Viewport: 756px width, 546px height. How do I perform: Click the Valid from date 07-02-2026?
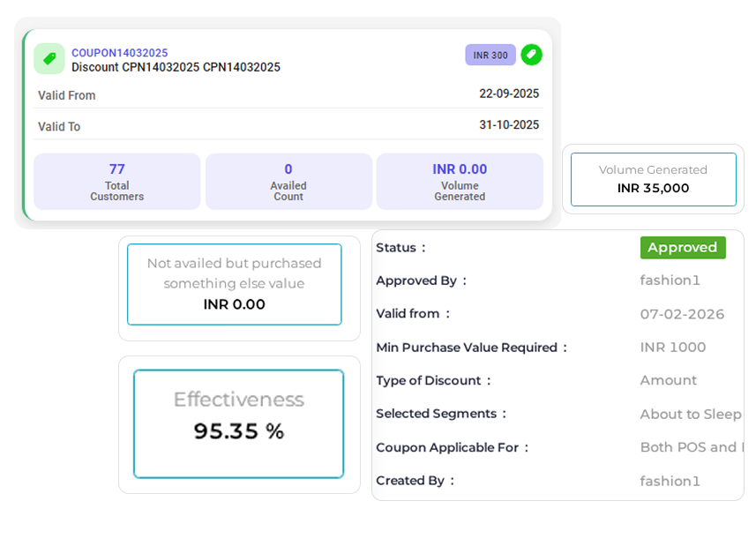(682, 314)
